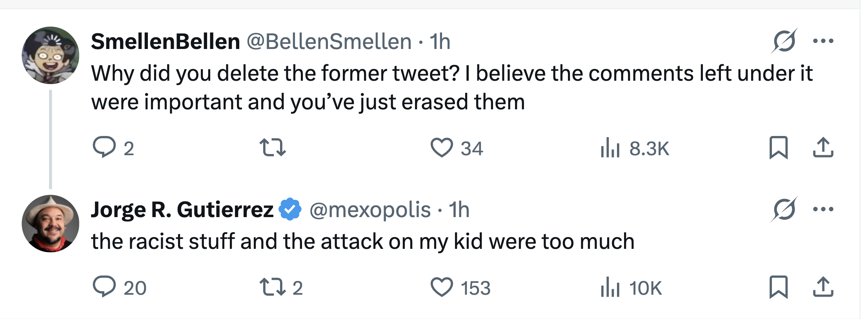Visit the @BellenSmellen handle link

(x=329, y=42)
